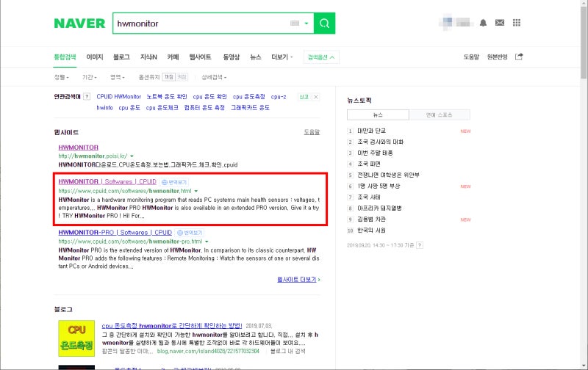588x370 pixels.
Task: Open the 정렬 sort dropdown
Action: click(x=62, y=77)
